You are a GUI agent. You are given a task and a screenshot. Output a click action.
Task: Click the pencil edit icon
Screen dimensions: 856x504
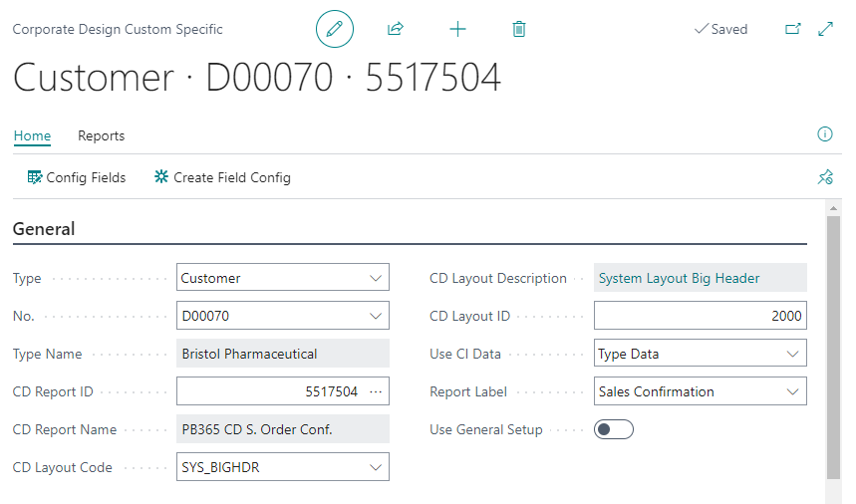pyautogui.click(x=335, y=29)
